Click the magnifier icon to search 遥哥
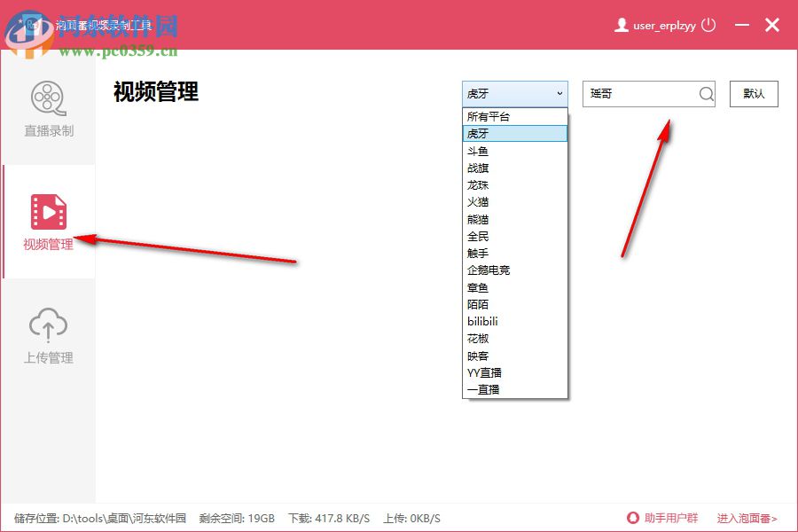Viewport: 798px width, 532px height. [x=705, y=94]
